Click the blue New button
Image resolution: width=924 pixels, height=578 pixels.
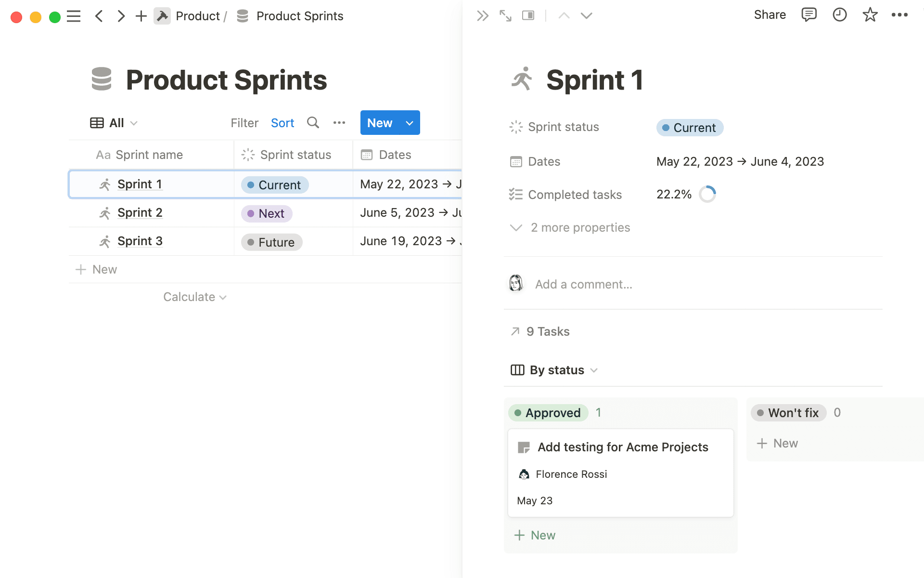380,123
